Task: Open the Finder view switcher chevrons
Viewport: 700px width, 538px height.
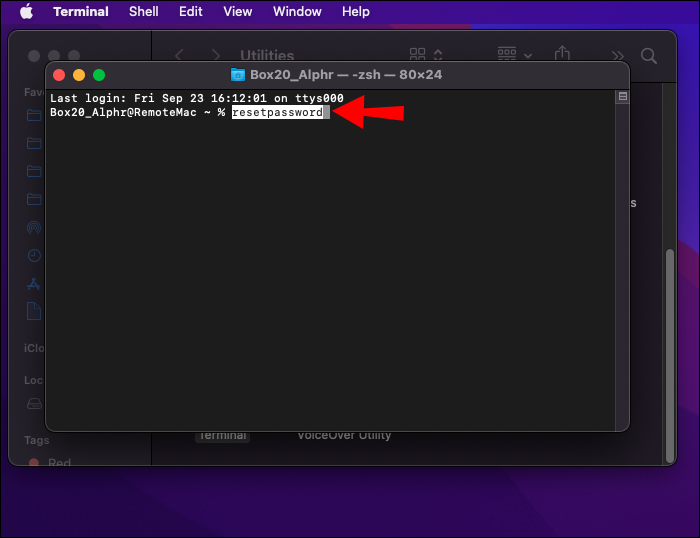Action: coord(438,54)
